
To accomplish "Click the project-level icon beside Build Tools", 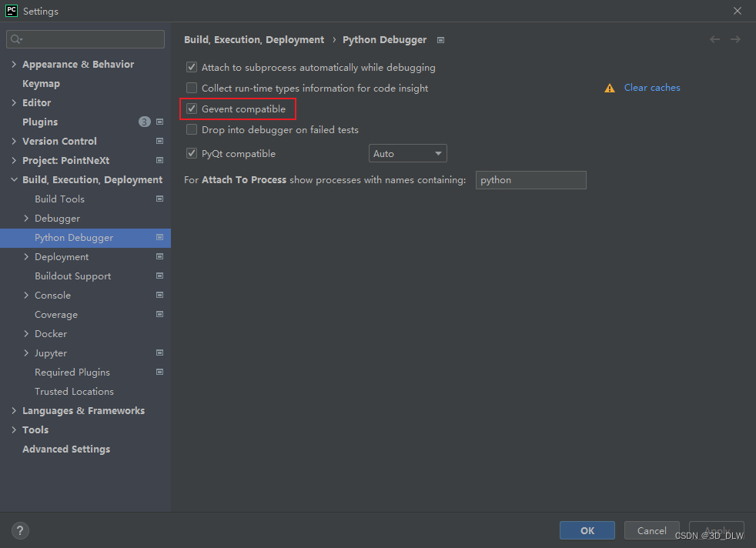I will click(x=159, y=199).
